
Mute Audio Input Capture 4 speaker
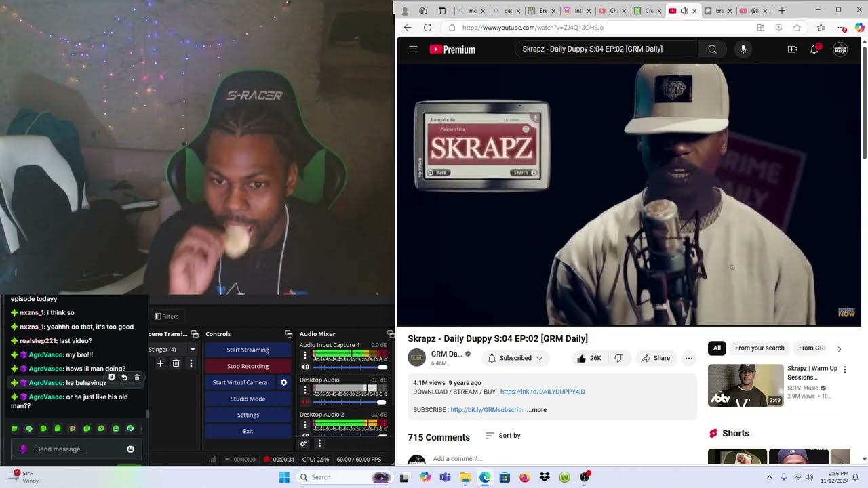pos(305,367)
